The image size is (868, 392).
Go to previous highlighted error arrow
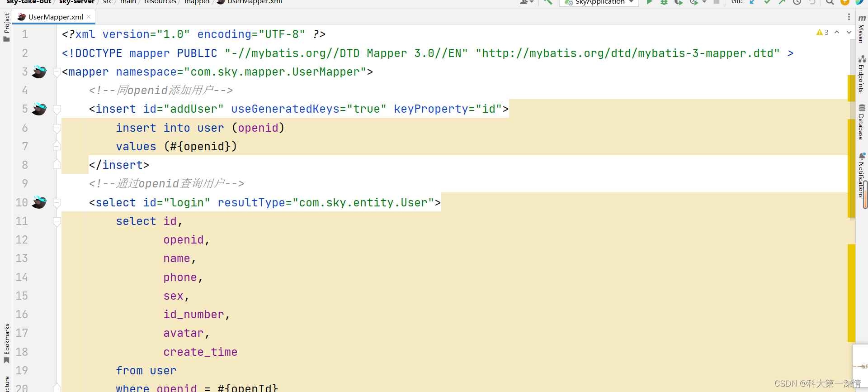837,32
